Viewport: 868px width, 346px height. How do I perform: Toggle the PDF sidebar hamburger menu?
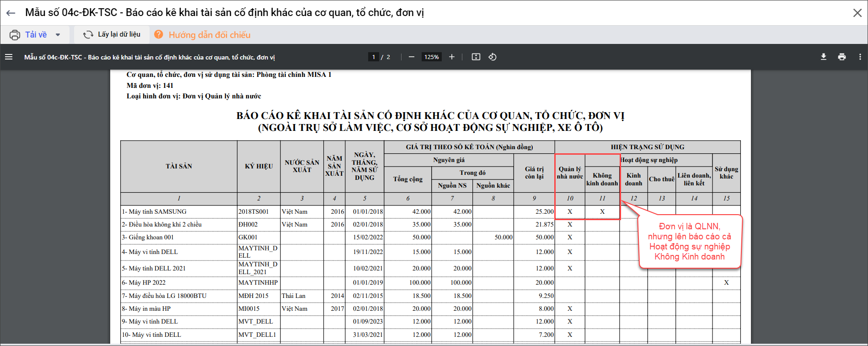point(9,57)
